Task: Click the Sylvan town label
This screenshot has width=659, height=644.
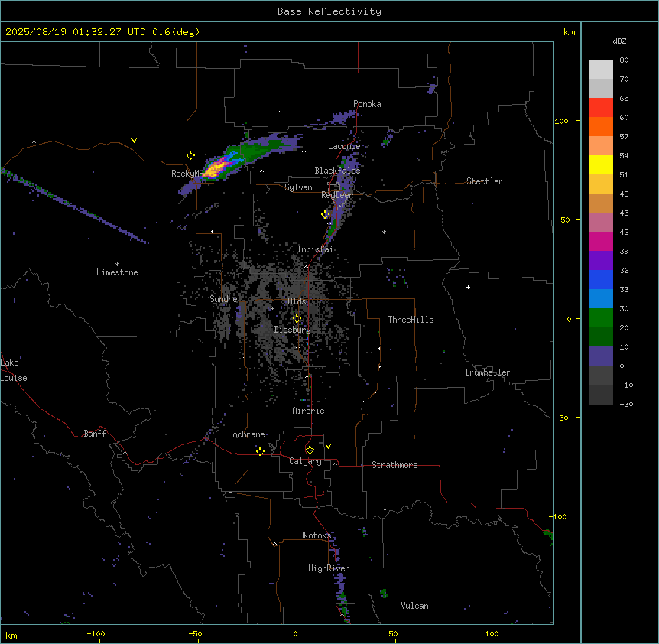Action: [298, 187]
